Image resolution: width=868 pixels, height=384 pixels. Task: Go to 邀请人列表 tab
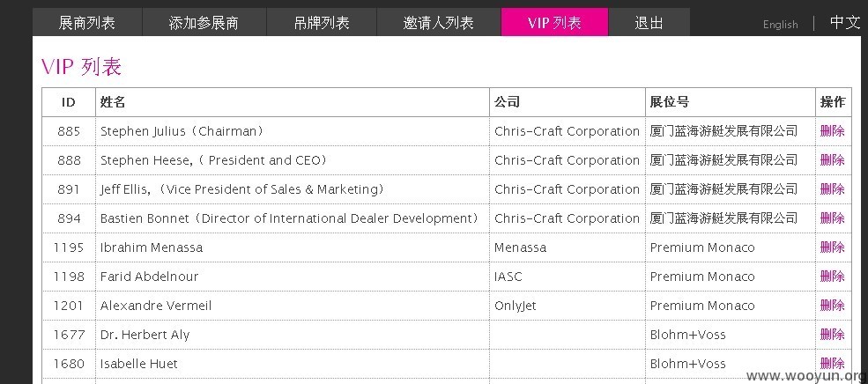(x=439, y=23)
